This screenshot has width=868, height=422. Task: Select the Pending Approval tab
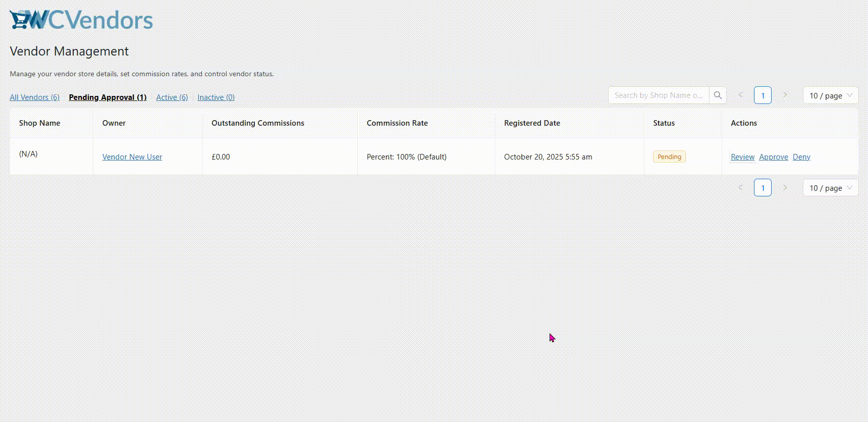tap(107, 97)
